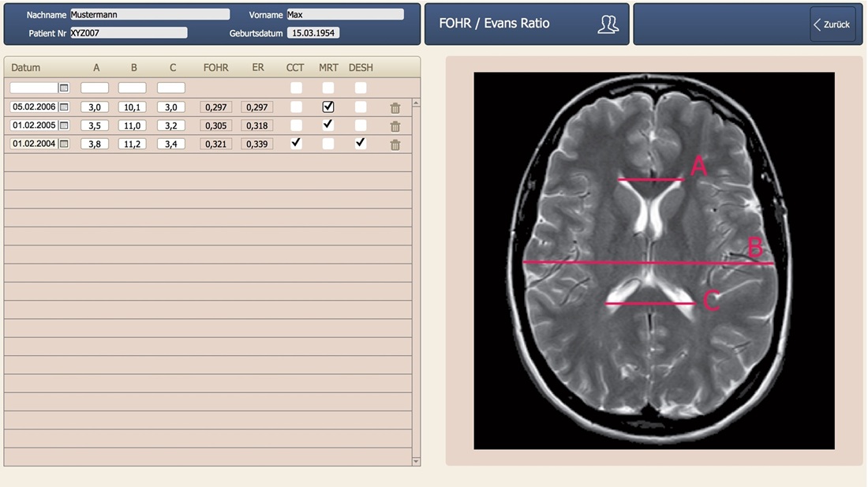Select the B value 11,0
The width and height of the screenshot is (868, 487).
(x=133, y=125)
